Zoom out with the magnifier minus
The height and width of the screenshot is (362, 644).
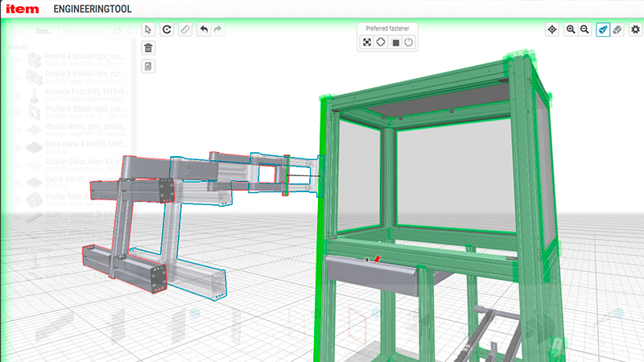point(585,29)
